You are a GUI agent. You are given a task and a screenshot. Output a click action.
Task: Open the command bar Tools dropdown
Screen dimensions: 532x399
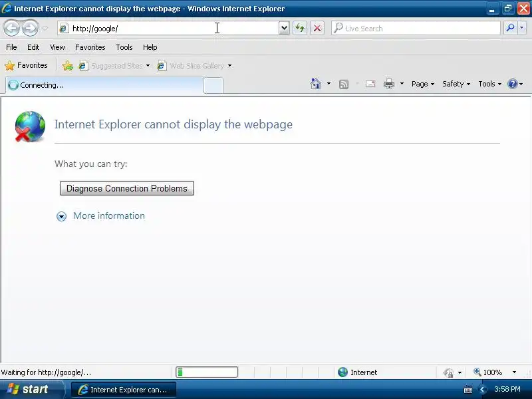pos(489,84)
